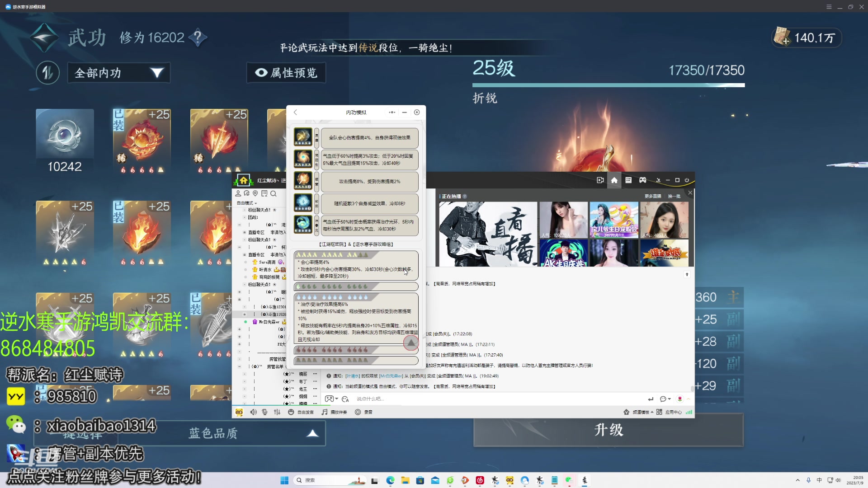Open the three-dot menu in 内功模拟 window
The height and width of the screenshot is (488, 868).
(392, 113)
